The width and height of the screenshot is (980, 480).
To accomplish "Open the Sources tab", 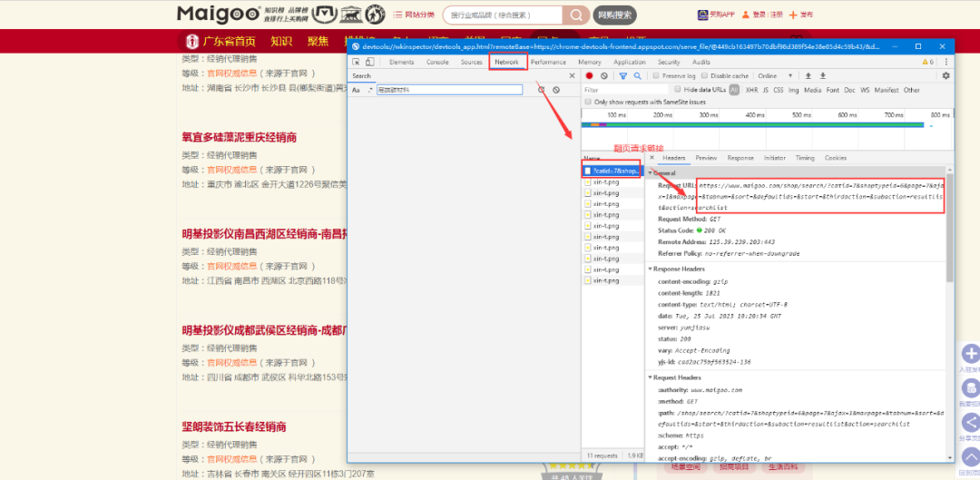I will click(x=472, y=62).
